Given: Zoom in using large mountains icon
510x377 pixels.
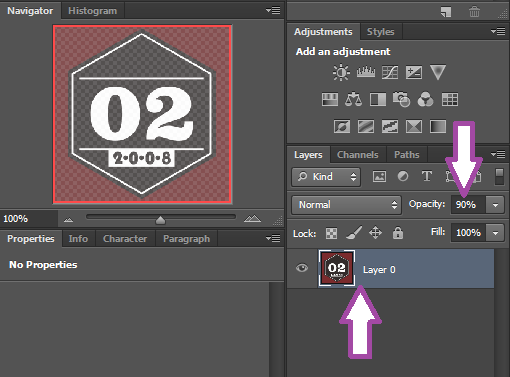Looking at the screenshot, I should (x=252, y=218).
